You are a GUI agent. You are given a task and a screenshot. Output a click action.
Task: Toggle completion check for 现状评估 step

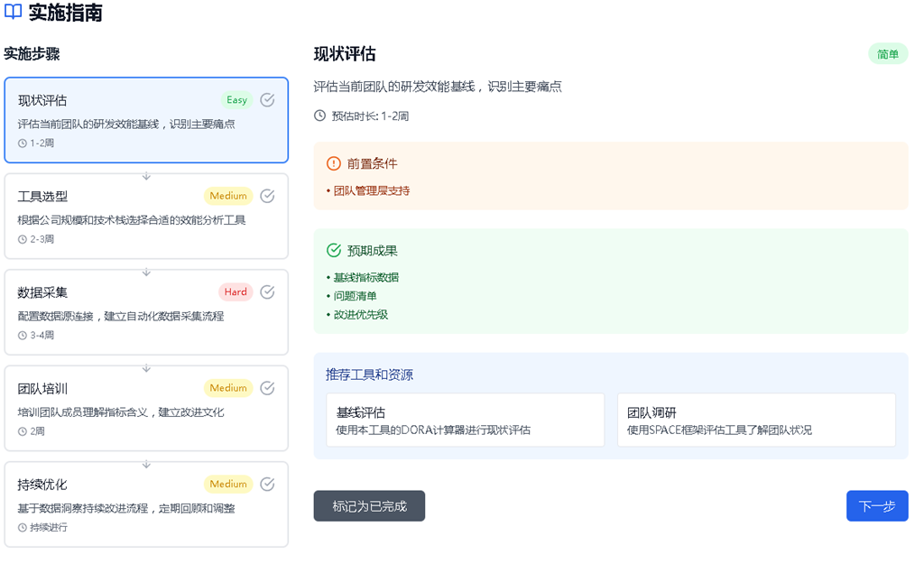point(267,99)
